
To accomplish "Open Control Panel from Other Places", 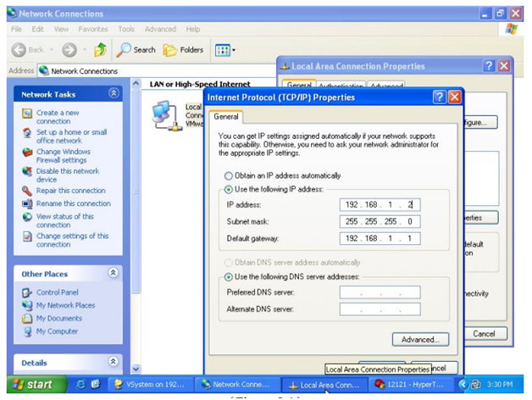I will click(58, 292).
